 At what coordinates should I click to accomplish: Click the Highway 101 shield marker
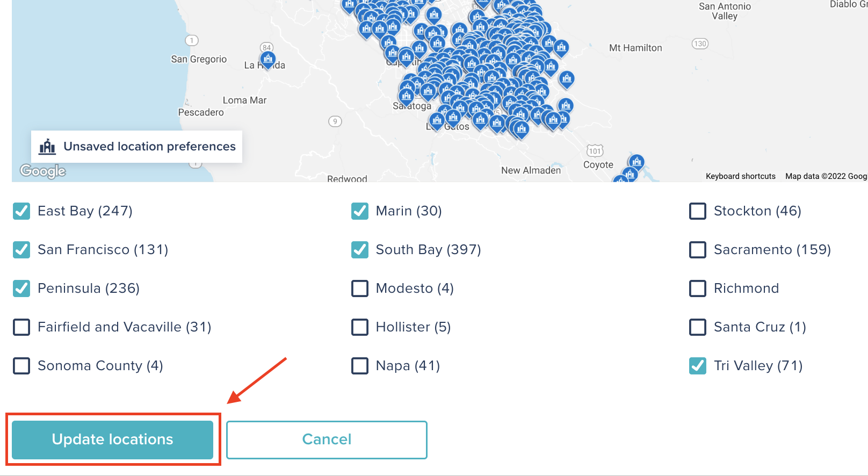point(595,151)
